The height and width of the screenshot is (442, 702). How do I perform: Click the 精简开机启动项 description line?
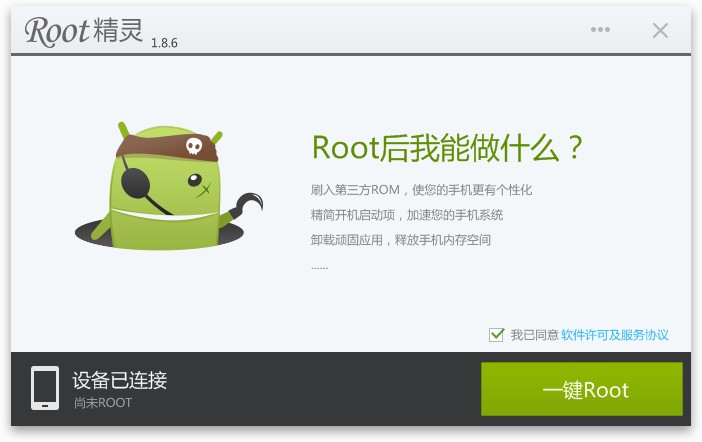407,215
